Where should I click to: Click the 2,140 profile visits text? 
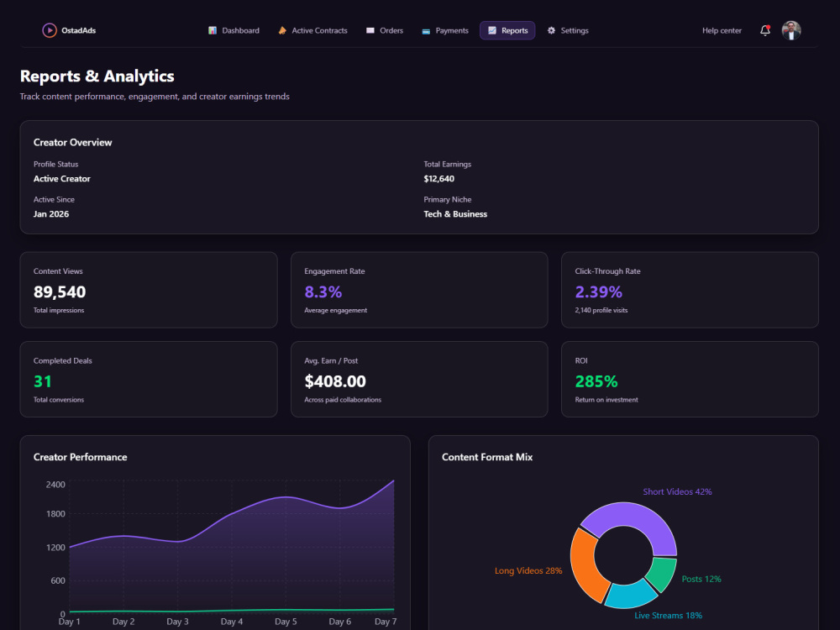point(601,310)
